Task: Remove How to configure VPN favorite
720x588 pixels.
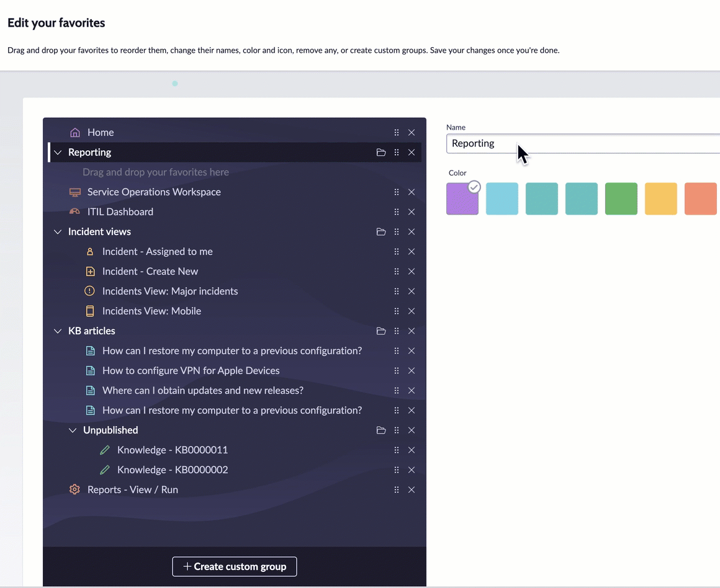Action: coord(412,370)
